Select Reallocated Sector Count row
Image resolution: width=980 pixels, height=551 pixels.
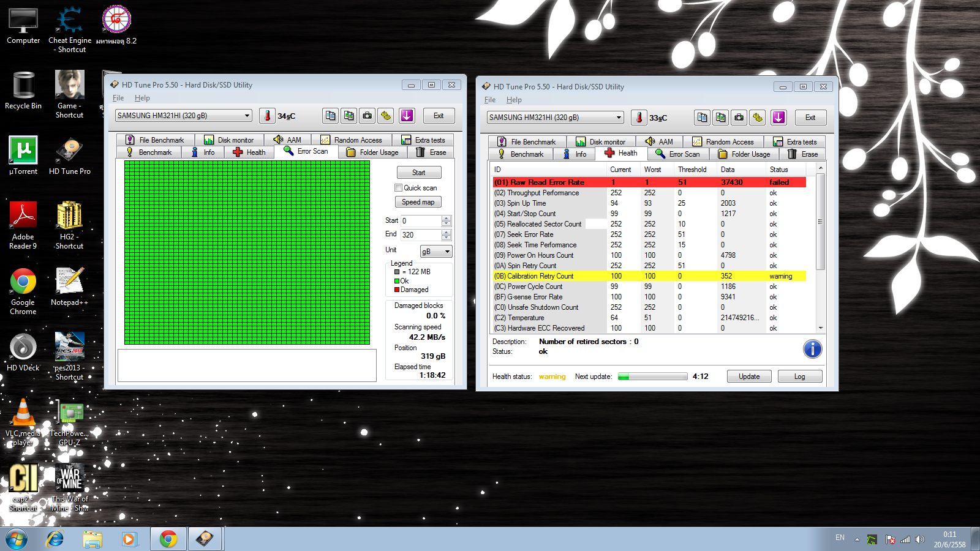(649, 224)
